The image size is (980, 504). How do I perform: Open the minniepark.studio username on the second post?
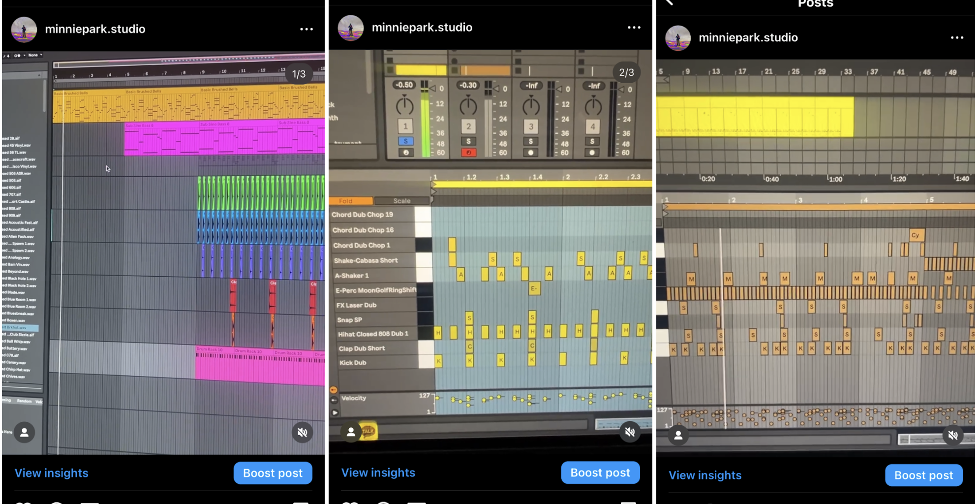[422, 28]
